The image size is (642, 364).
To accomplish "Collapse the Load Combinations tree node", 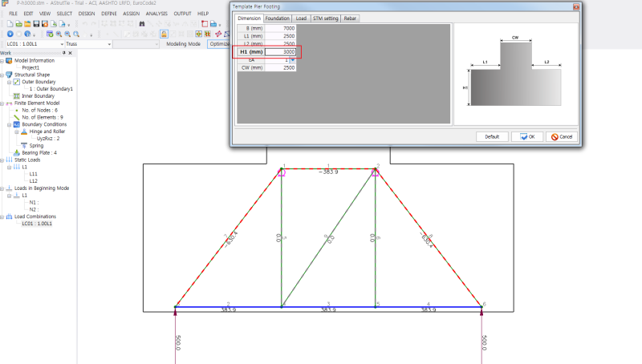I will coord(2,216).
